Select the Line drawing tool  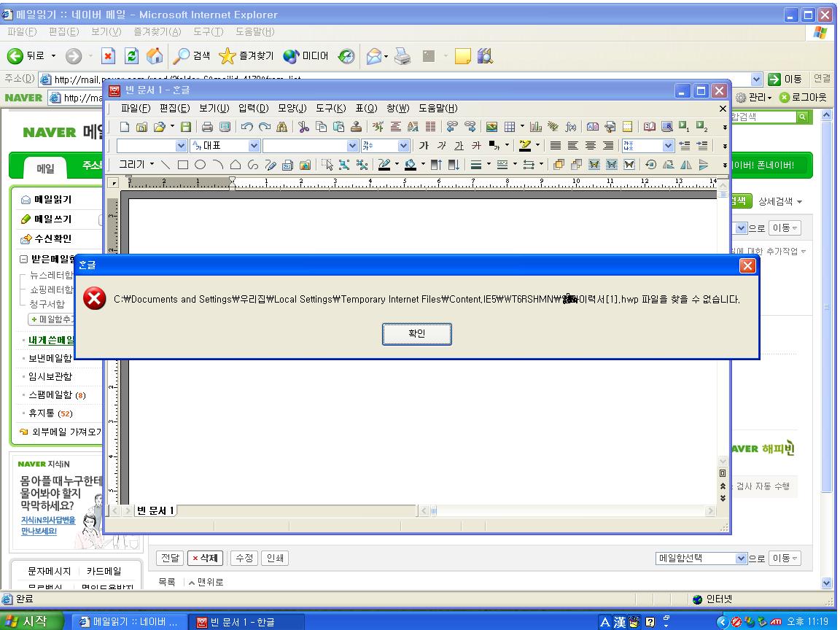[x=166, y=165]
